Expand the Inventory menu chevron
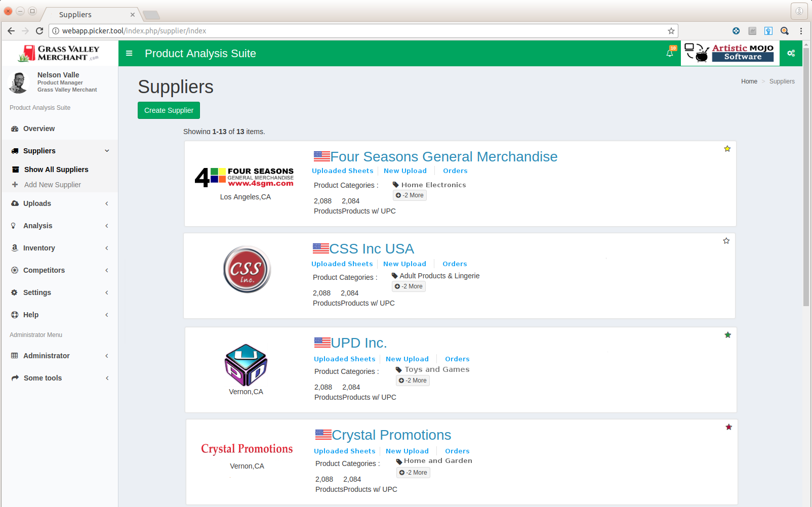This screenshot has height=507, width=812. (107, 248)
